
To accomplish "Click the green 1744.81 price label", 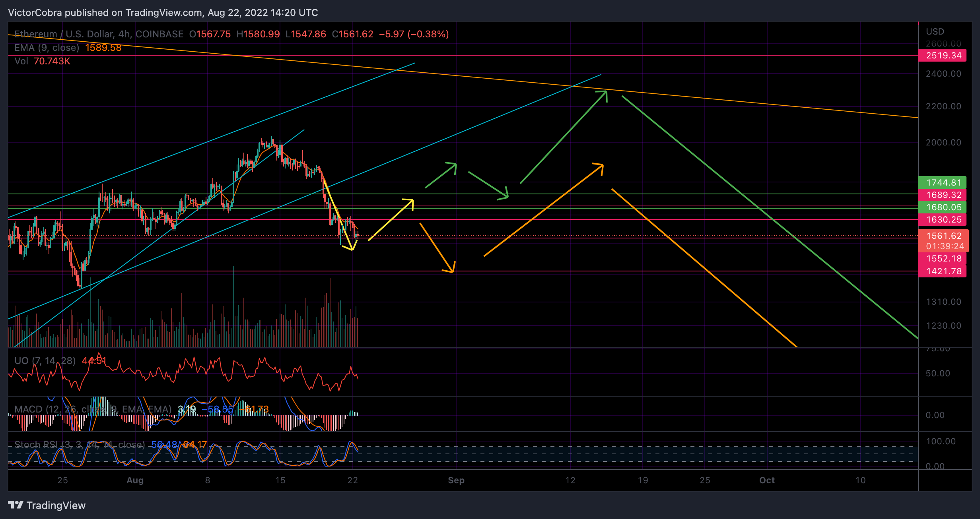I will point(942,182).
